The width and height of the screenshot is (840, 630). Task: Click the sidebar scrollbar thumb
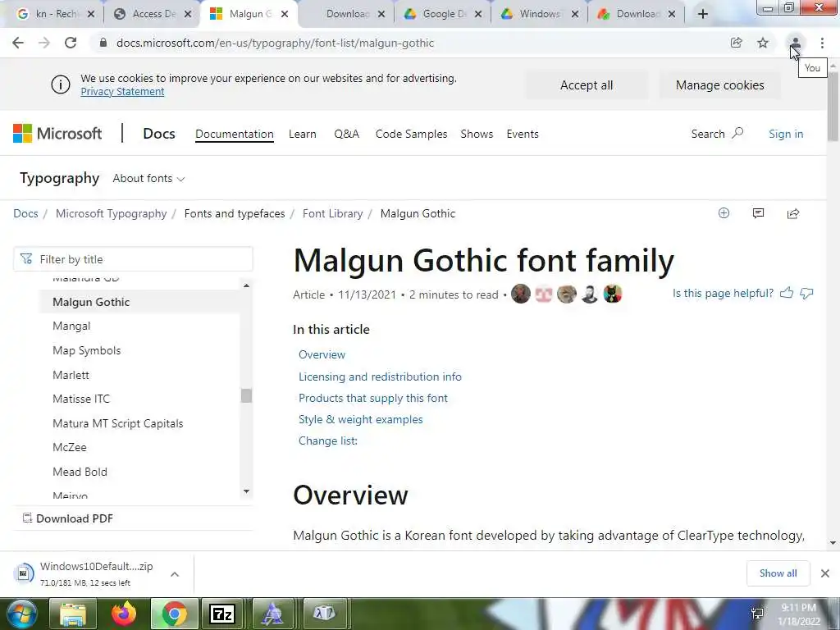point(246,396)
